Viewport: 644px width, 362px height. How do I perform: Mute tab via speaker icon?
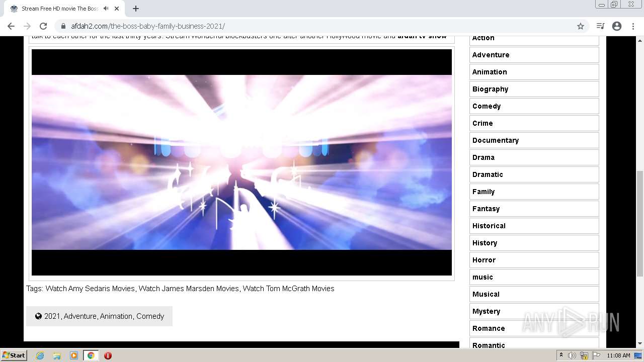point(106,9)
